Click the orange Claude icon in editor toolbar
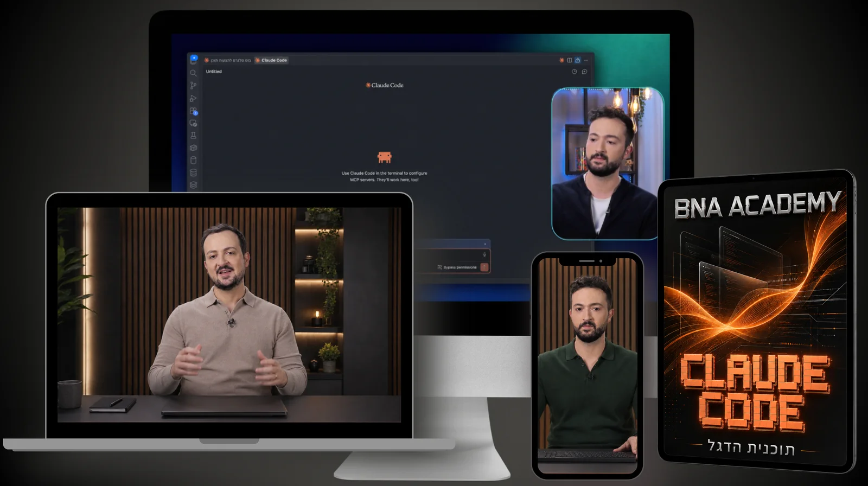This screenshot has width=868, height=486. [x=561, y=60]
